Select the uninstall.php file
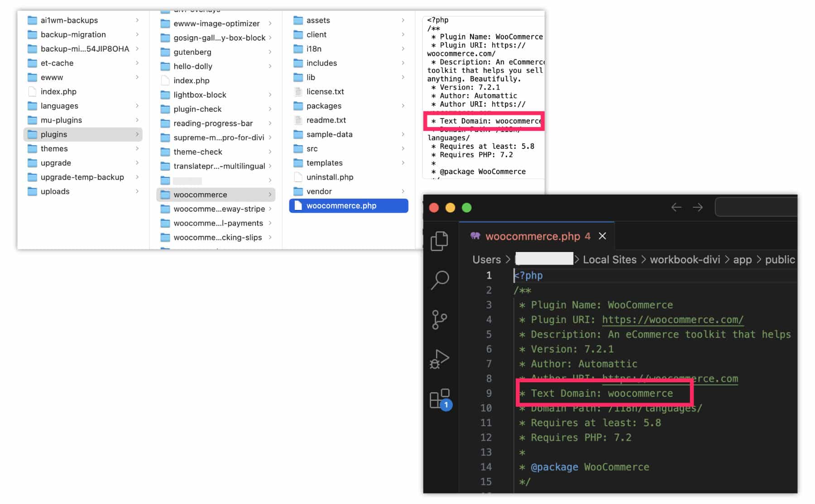Screen dimensions: 815x504 [x=349, y=177]
